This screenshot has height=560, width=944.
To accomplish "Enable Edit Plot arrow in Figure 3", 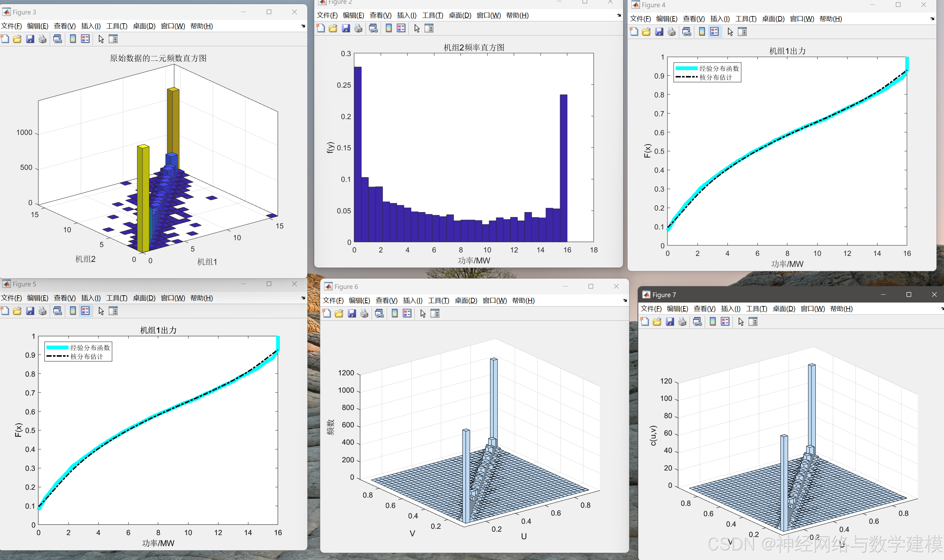I will [x=101, y=39].
